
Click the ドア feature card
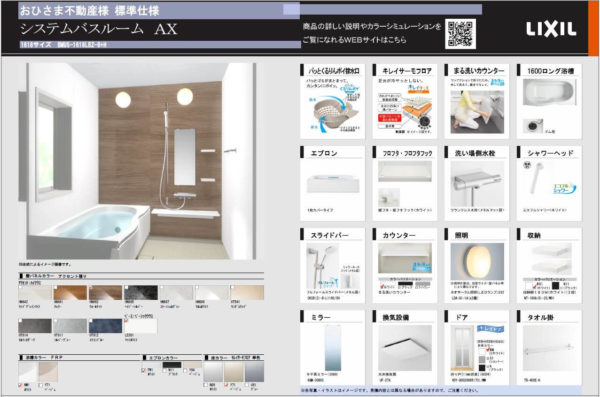[x=477, y=347]
